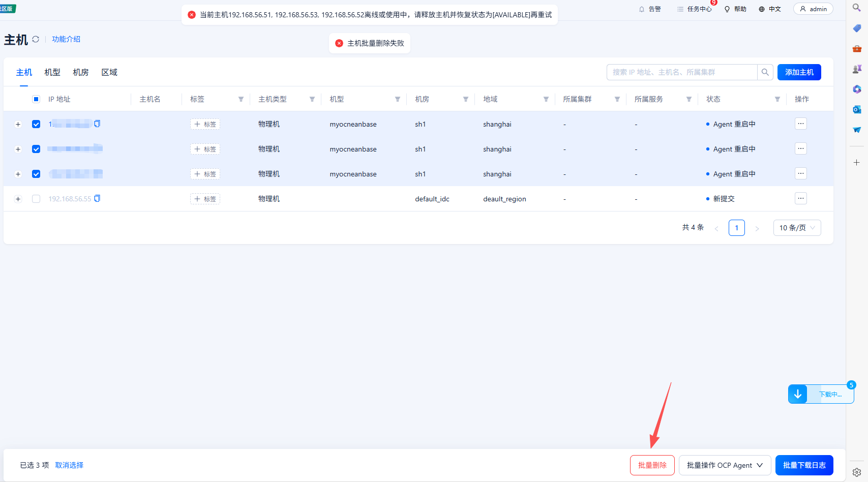Screen dimensions: 868x482
Task: Copy IP address 192.168.56.55 with copy icon
Action: tap(97, 198)
